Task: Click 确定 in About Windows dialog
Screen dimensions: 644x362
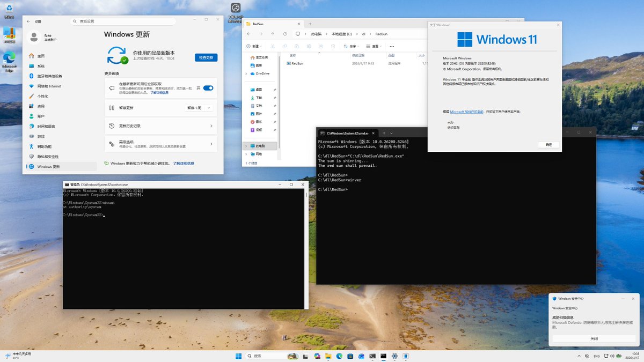Action: click(x=548, y=145)
